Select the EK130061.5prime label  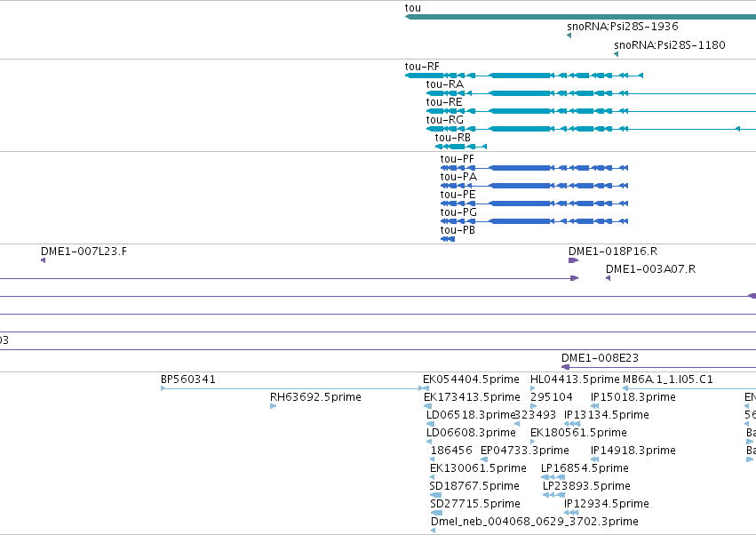(478, 468)
